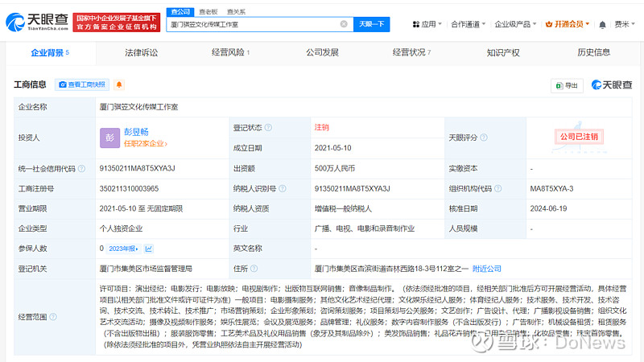Select 500万人民币 capital value
This screenshot has height=362, width=644.
pyautogui.click(x=335, y=168)
